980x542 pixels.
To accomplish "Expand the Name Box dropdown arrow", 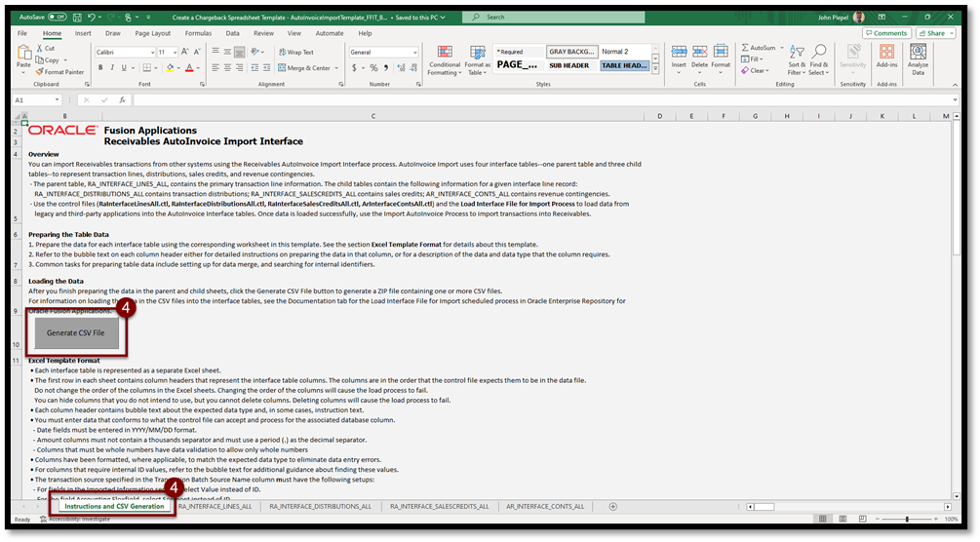I will [57, 100].
